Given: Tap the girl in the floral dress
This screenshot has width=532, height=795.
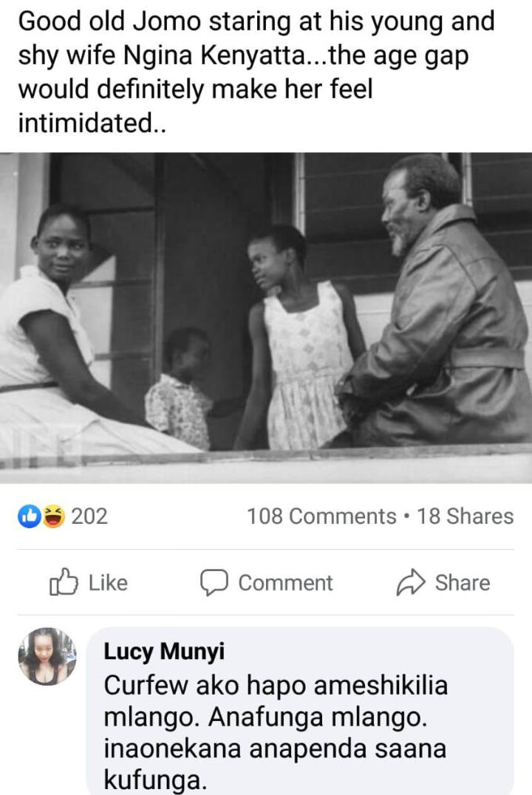Looking at the screenshot, I should (300, 337).
